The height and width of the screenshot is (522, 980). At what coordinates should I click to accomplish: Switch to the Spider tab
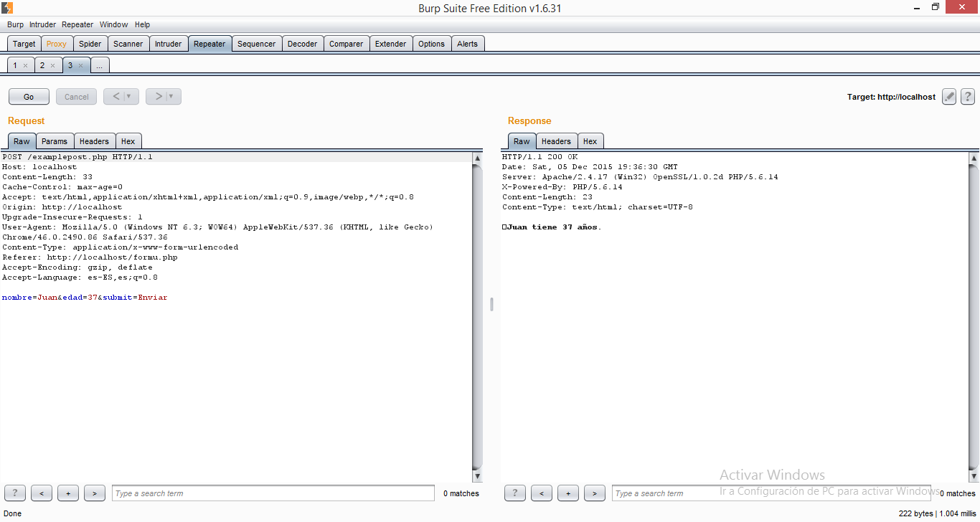click(90, 44)
